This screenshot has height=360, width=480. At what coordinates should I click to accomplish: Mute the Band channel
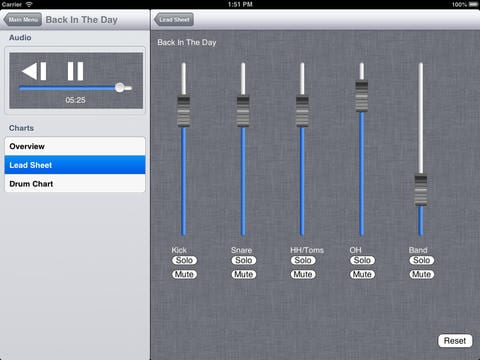click(x=422, y=274)
